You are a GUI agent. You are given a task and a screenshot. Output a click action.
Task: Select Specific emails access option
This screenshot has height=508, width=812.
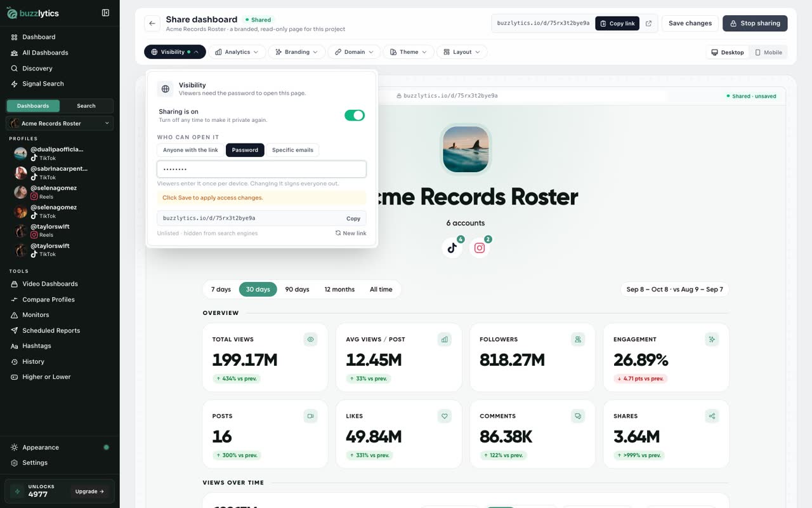tap(292, 150)
